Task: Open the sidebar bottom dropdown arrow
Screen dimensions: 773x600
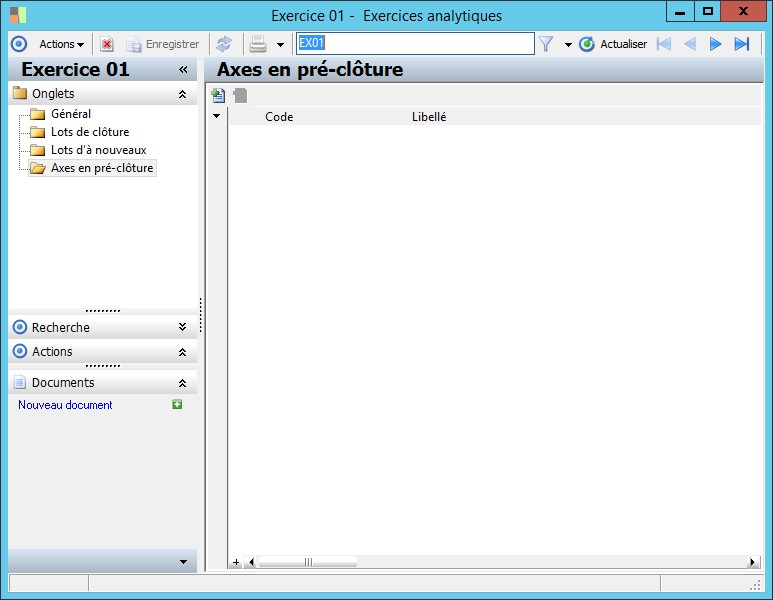Action: 183,562
